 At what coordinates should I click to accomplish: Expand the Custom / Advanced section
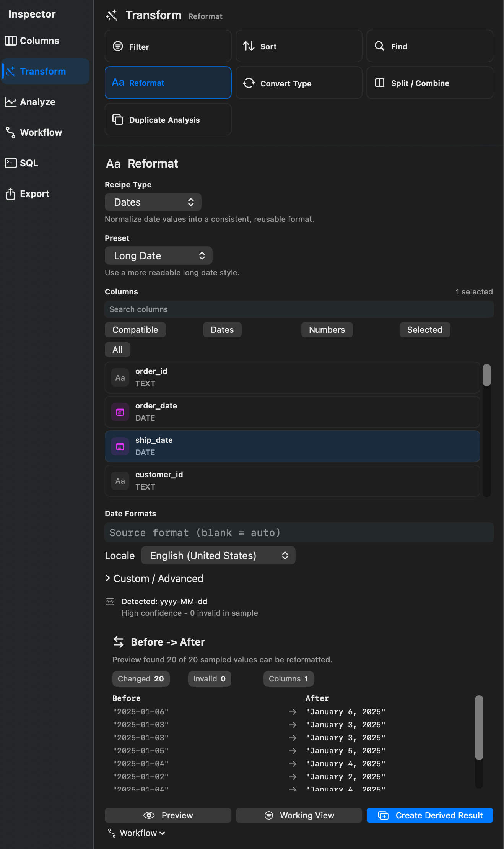[154, 578]
